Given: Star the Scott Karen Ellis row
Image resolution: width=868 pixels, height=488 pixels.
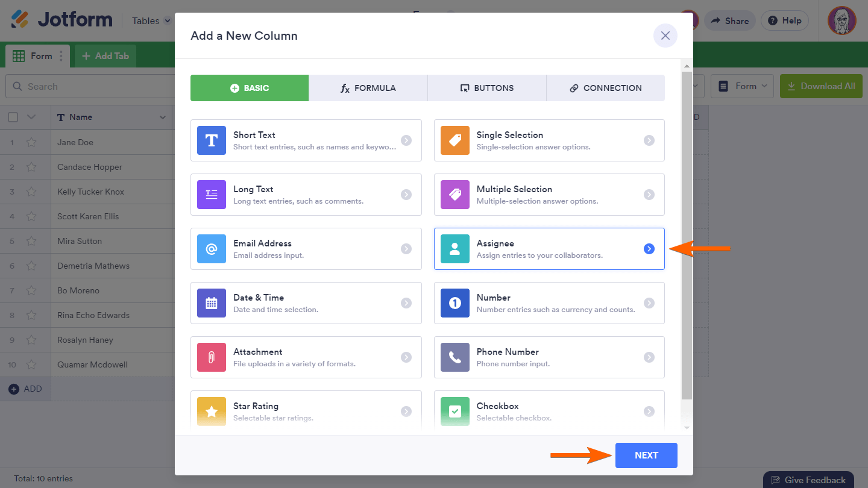Looking at the screenshot, I should (x=31, y=217).
